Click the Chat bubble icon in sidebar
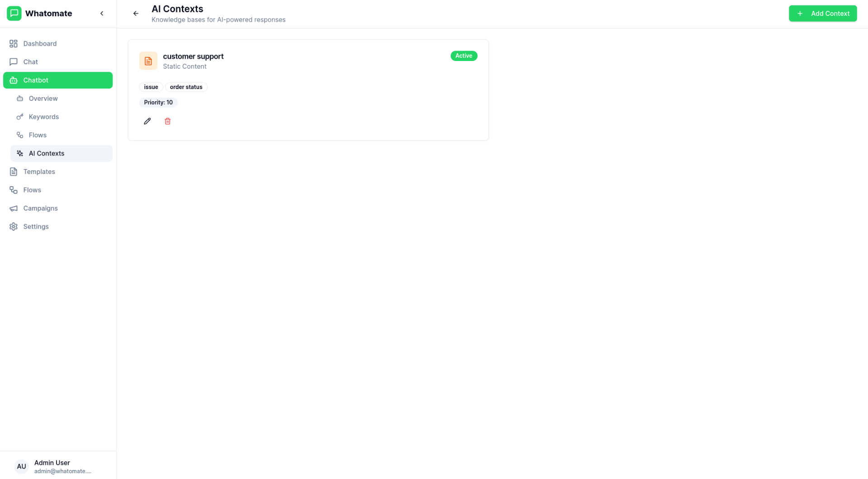The image size is (868, 479). (14, 62)
